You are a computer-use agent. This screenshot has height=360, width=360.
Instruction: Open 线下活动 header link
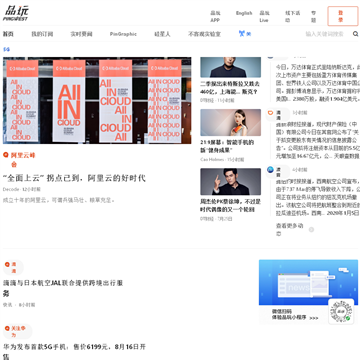pos(292,17)
